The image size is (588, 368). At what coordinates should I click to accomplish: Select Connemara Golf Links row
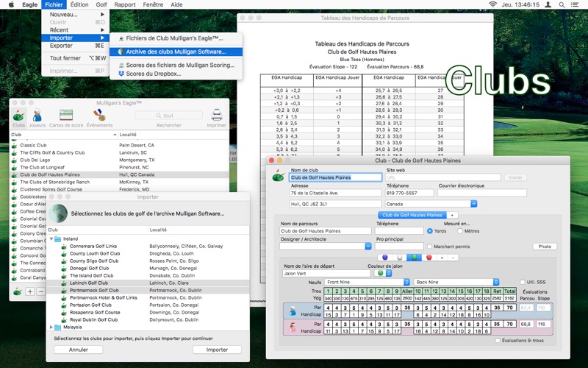(148, 247)
